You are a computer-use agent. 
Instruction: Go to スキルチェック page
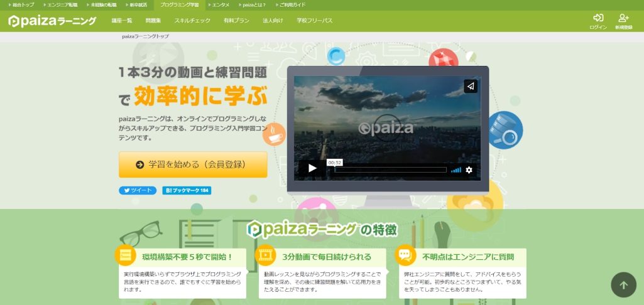tap(192, 21)
